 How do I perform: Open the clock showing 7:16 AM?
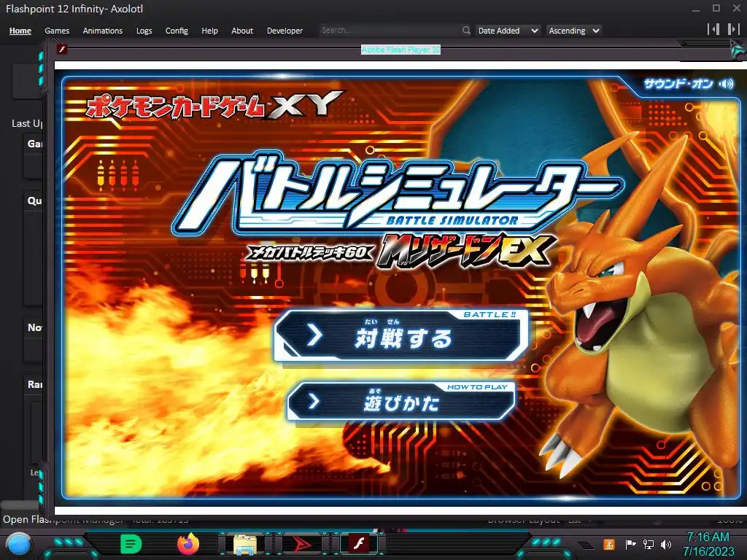[708, 544]
